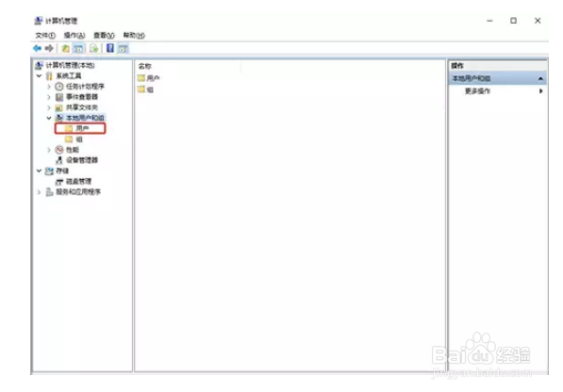This screenshot has width=563, height=392.
Task: Expand the 事件查看器 tree node
Action: click(49, 97)
